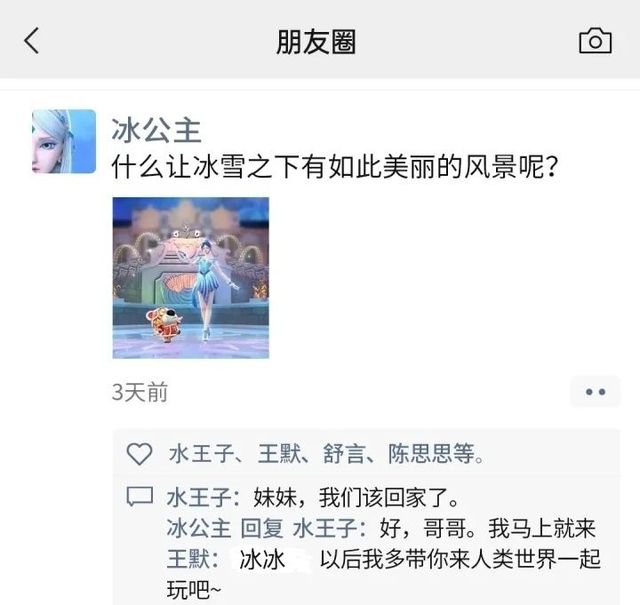Reply to comment 妹妹，我们该回家了

pyautogui.click(x=356, y=498)
